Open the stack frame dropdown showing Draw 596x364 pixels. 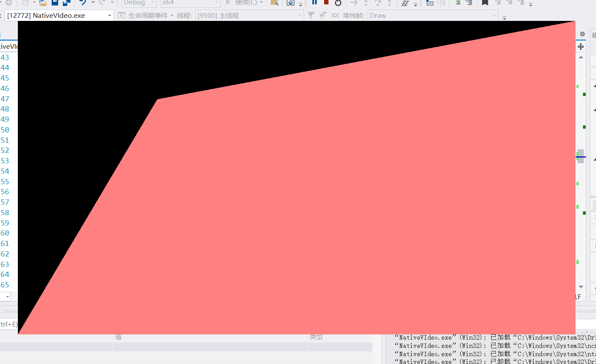click(433, 16)
